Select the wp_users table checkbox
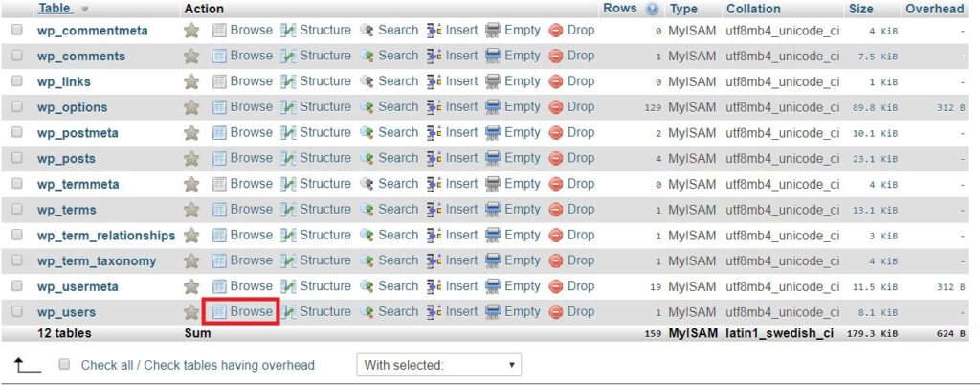The width and height of the screenshot is (980, 385). coord(17,312)
